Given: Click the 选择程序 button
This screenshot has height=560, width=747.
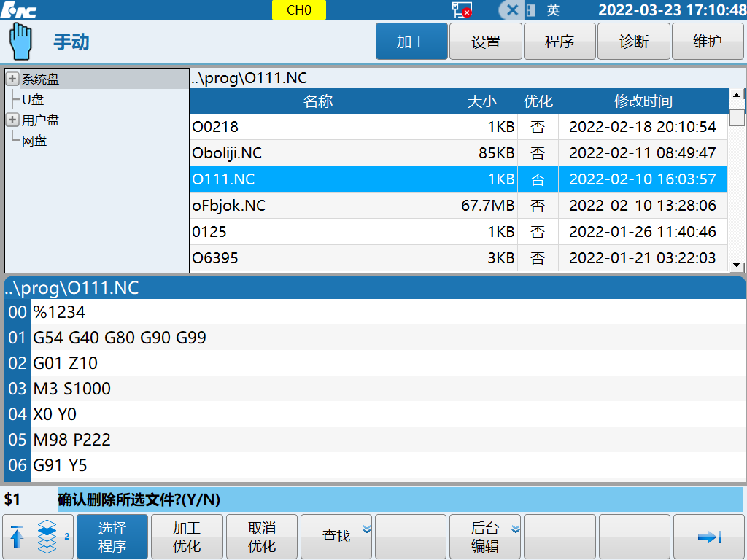Looking at the screenshot, I should [112, 537].
